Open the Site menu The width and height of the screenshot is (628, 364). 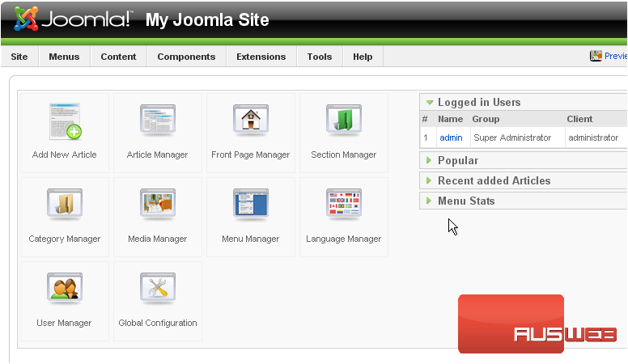tap(19, 57)
